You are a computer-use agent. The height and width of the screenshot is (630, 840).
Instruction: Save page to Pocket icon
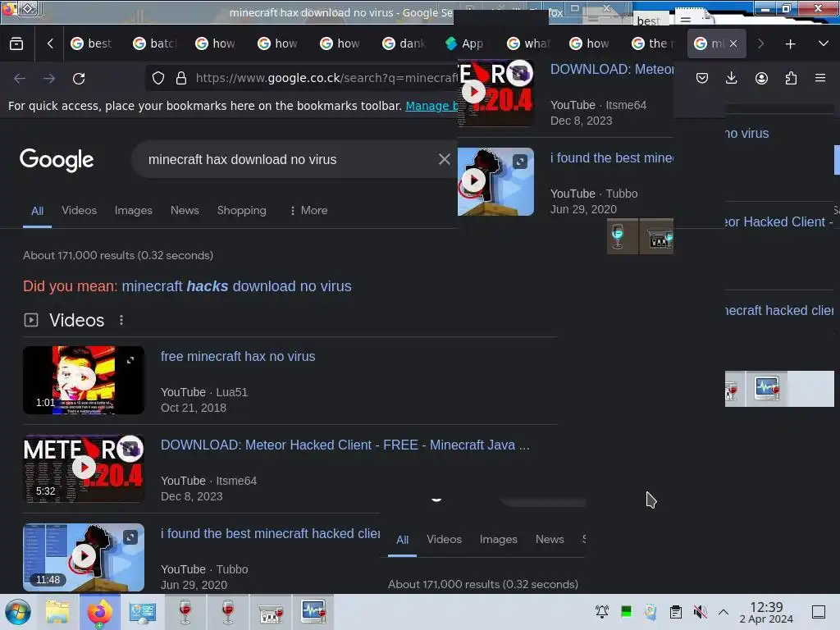[x=702, y=78]
